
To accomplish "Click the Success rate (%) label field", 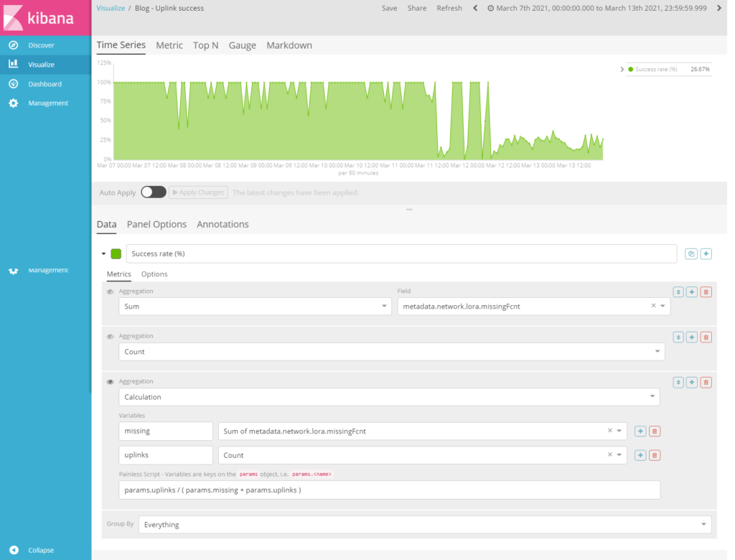I will click(x=402, y=253).
